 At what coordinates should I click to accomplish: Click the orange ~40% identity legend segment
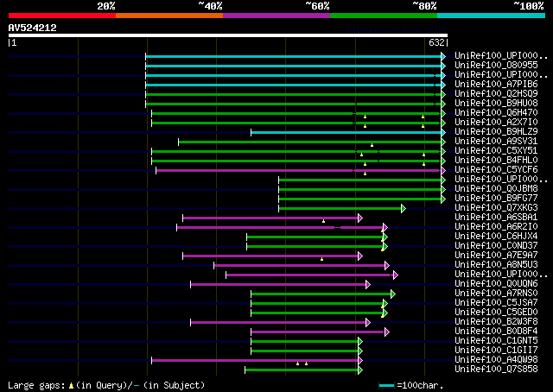point(169,16)
